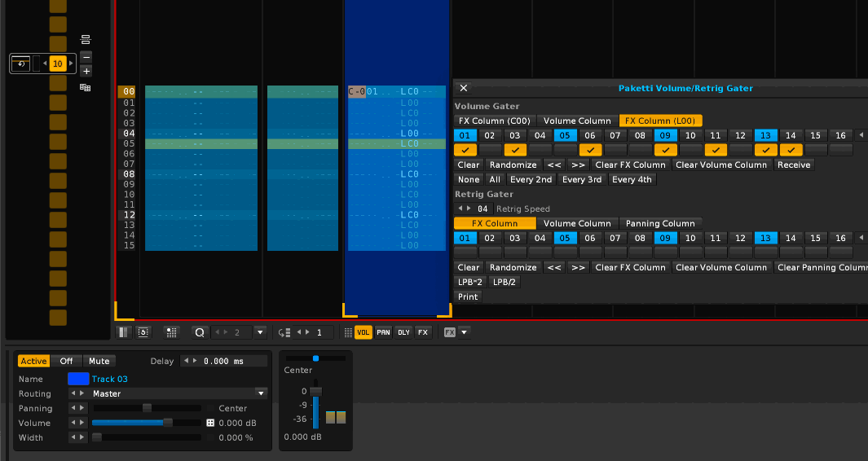Select Volume Column tab in Volume Gater
Image resolution: width=868 pixels, height=461 pixels.
(577, 121)
